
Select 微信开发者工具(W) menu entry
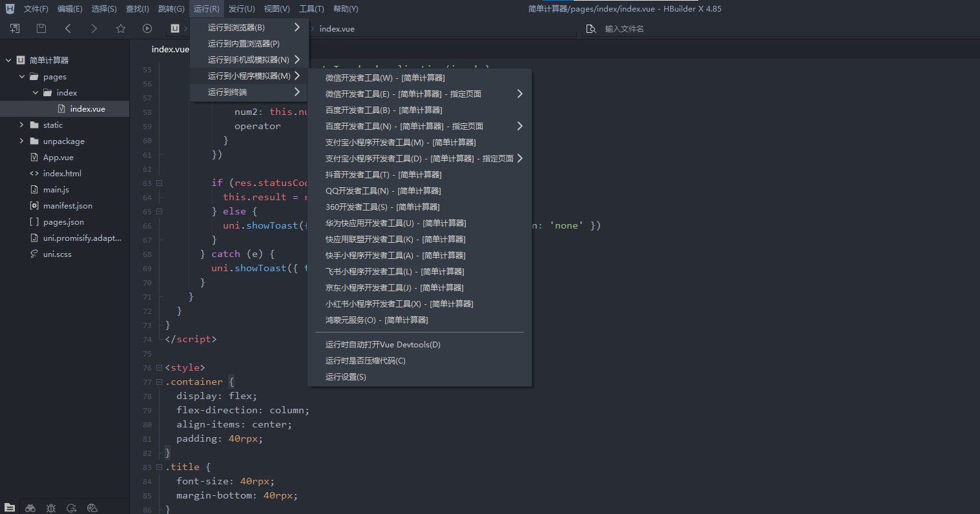(385, 78)
